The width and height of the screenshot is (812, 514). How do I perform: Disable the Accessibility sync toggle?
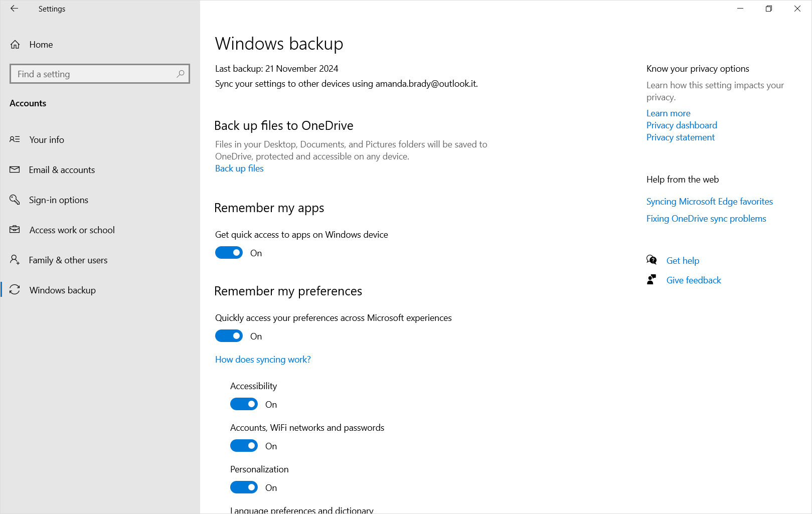click(244, 404)
